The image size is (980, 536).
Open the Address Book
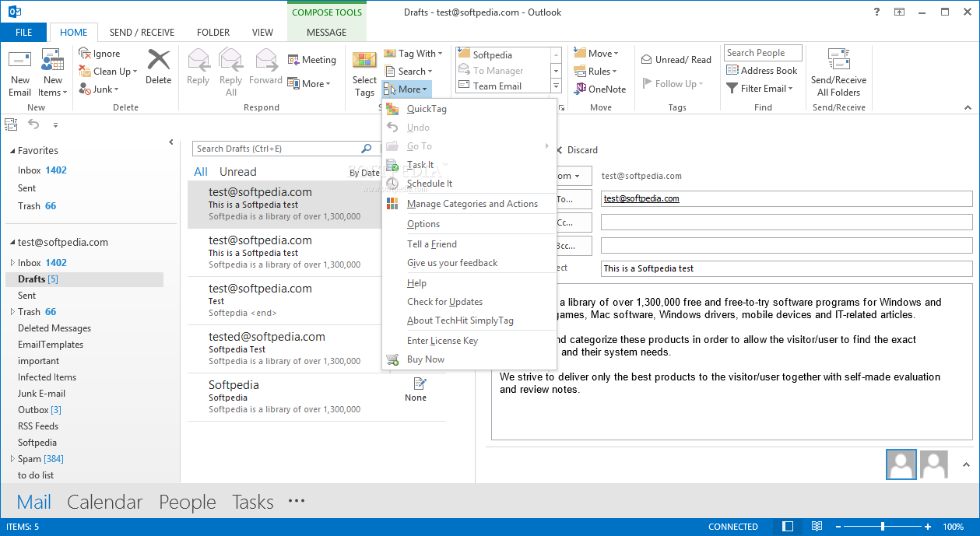[762, 70]
